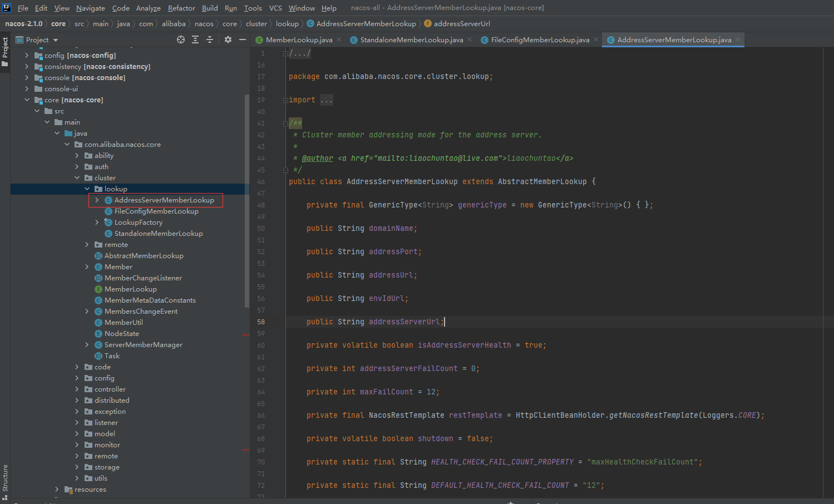Open the Refactor menu
This screenshot has width=834, height=504.
coord(181,8)
